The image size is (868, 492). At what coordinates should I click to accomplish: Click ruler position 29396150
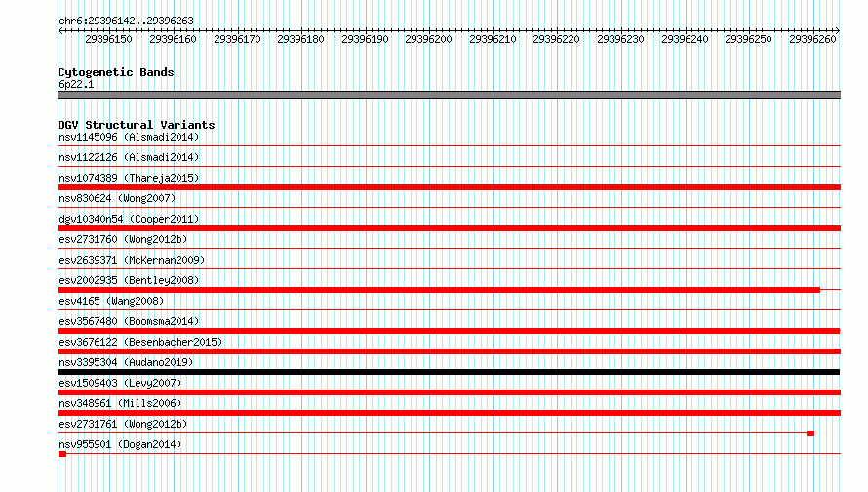pos(108,39)
